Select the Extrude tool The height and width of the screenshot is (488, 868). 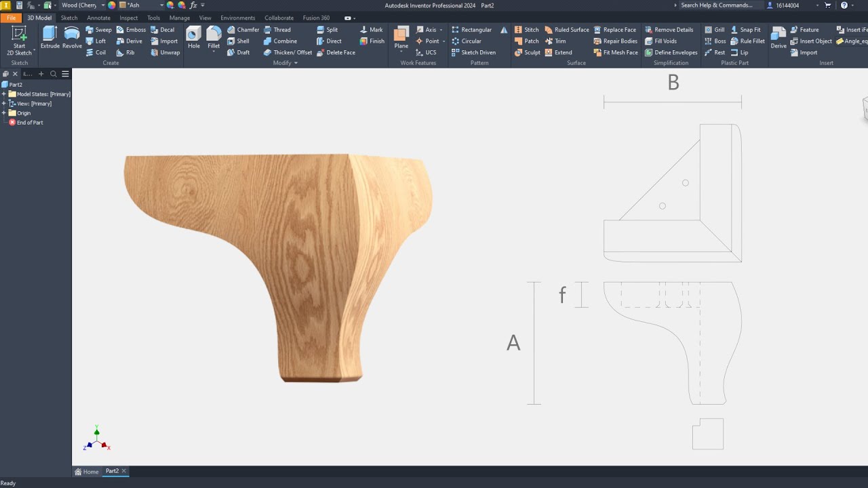pos(50,38)
